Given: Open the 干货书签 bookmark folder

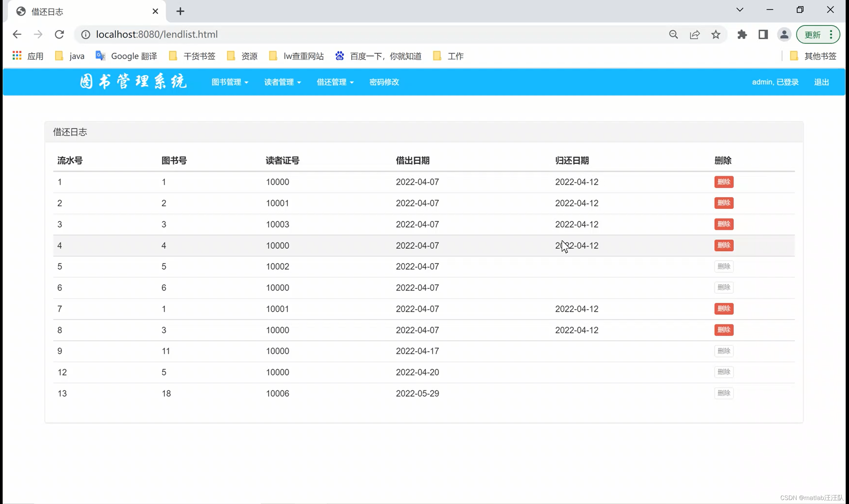Looking at the screenshot, I should [x=192, y=56].
